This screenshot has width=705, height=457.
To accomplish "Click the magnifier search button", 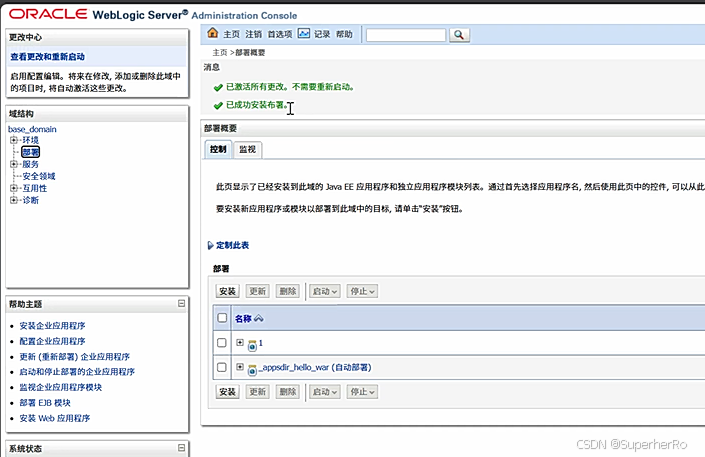I will coord(459,35).
